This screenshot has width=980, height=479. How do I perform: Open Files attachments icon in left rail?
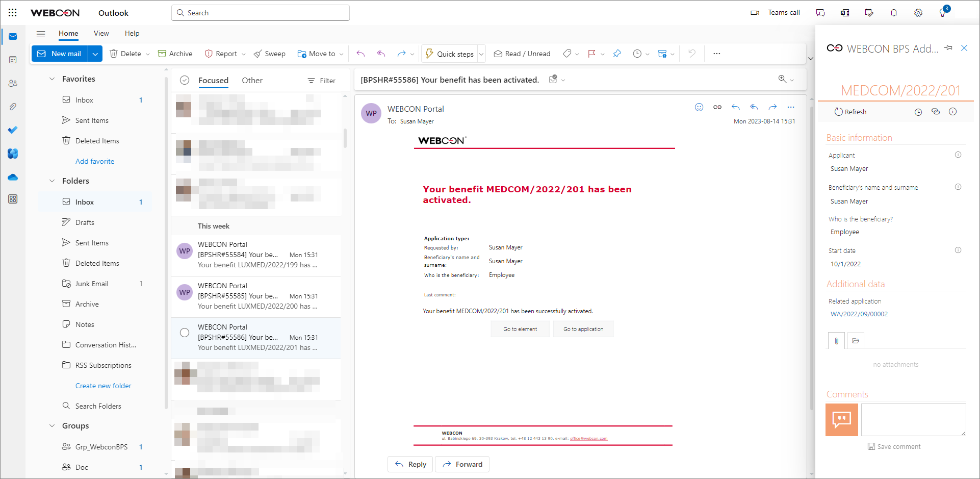(x=13, y=107)
